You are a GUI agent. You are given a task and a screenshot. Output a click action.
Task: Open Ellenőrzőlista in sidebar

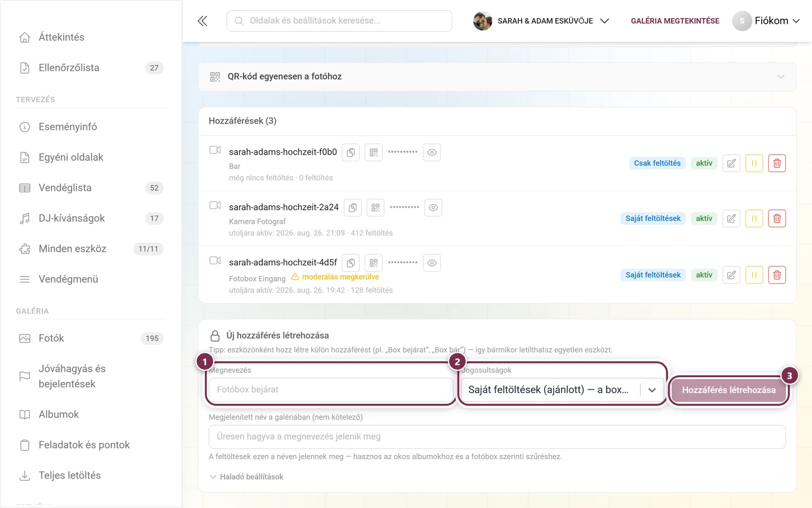coord(91,68)
